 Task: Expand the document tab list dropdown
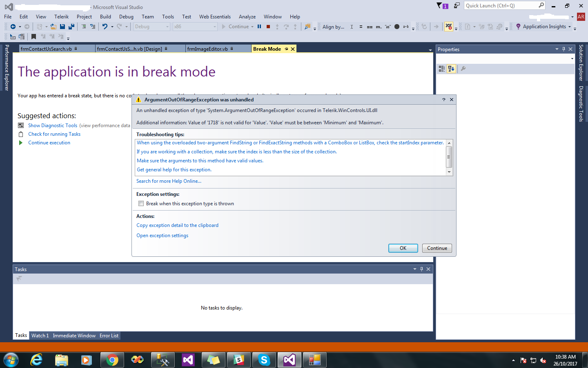[x=430, y=50]
